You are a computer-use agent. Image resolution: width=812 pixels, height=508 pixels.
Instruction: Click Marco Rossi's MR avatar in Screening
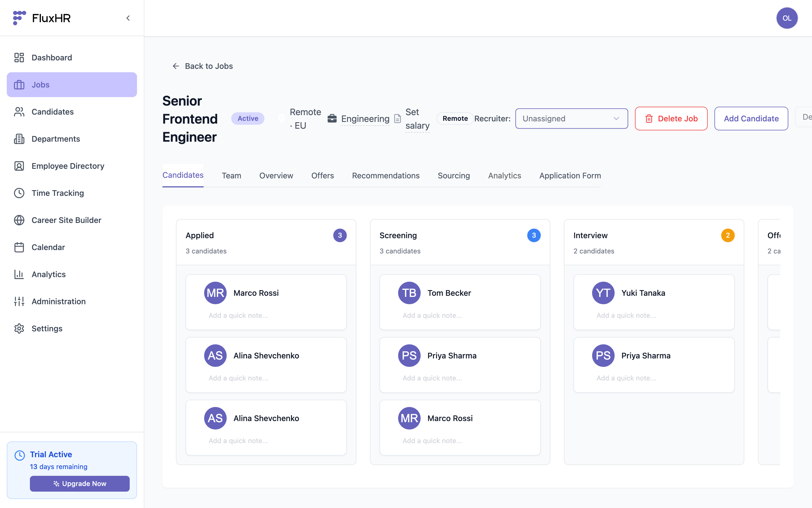click(409, 418)
